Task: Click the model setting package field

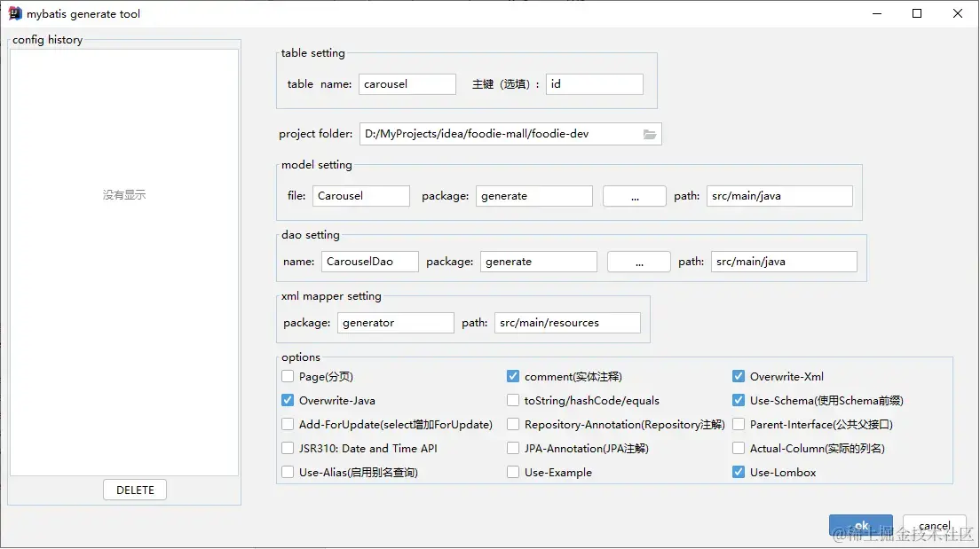Action: [x=534, y=196]
